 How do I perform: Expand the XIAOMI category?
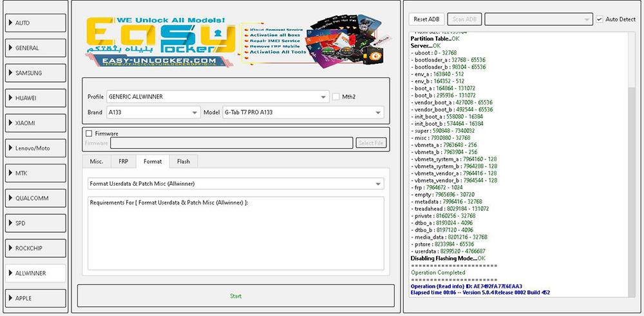(x=35, y=123)
